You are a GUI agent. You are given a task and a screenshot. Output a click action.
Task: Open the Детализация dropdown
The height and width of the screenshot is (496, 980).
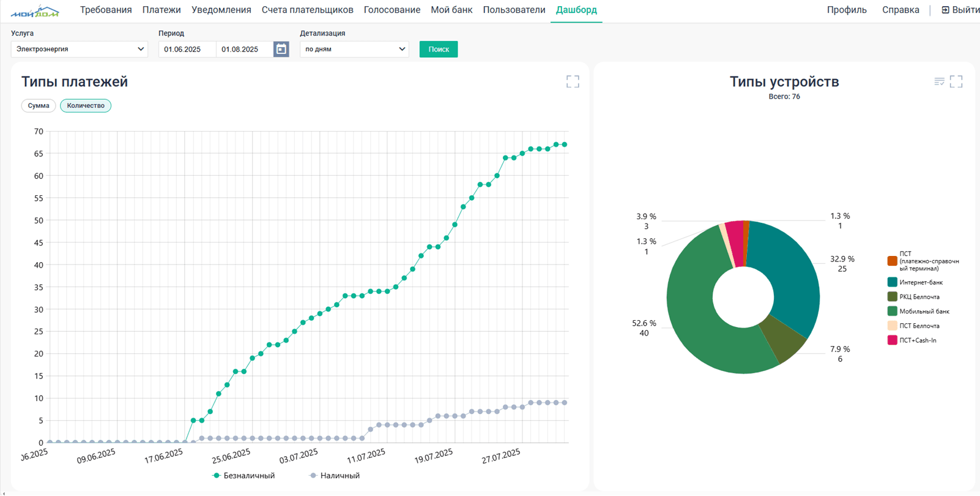(354, 49)
